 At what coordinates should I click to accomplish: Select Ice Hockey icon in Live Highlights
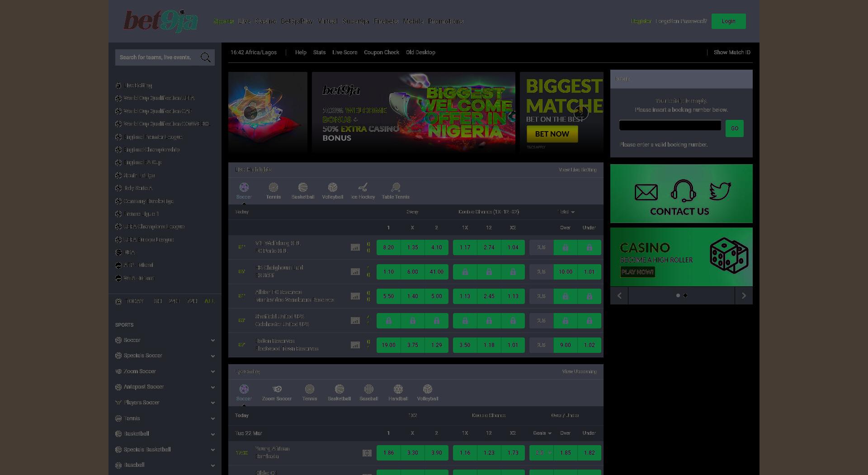[x=363, y=187]
